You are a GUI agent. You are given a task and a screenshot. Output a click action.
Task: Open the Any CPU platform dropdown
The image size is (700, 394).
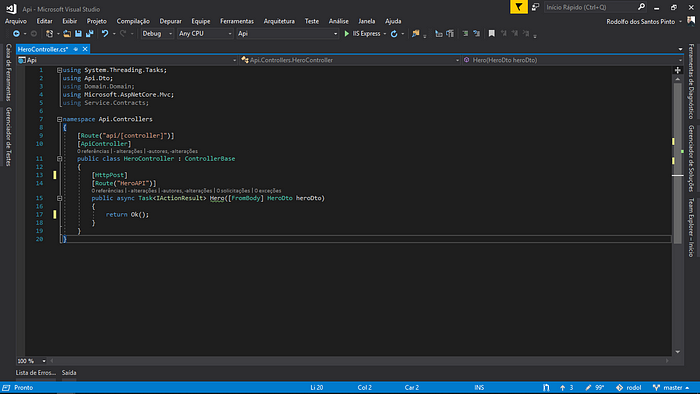click(205, 33)
